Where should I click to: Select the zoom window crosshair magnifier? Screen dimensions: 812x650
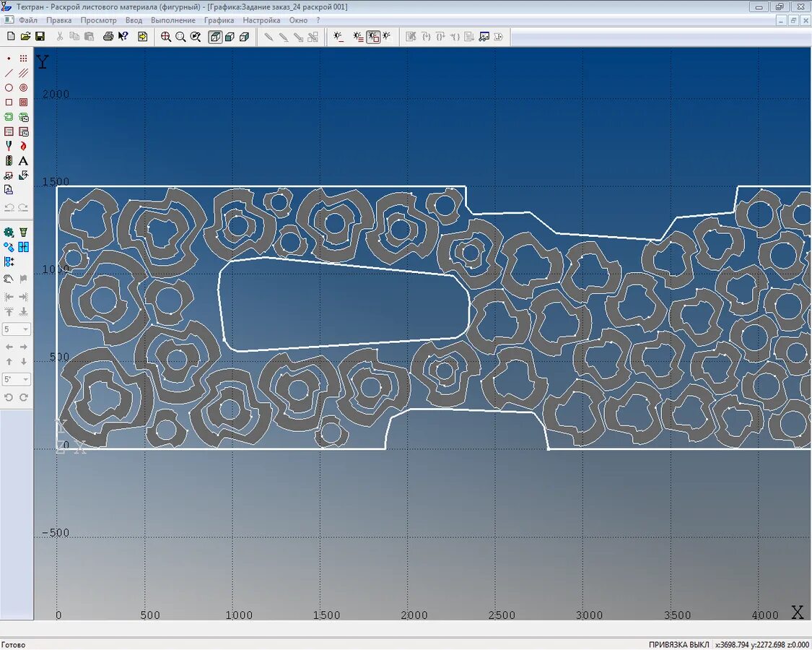pos(166,36)
